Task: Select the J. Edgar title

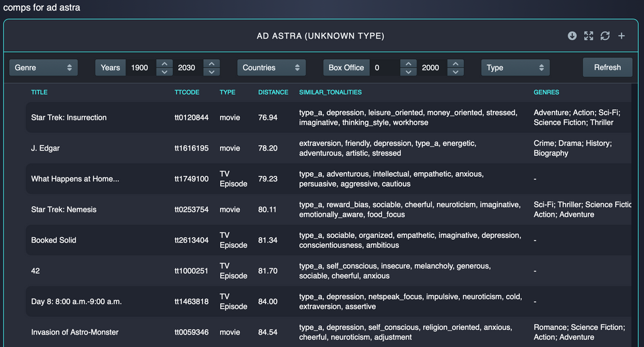Action: (x=45, y=149)
